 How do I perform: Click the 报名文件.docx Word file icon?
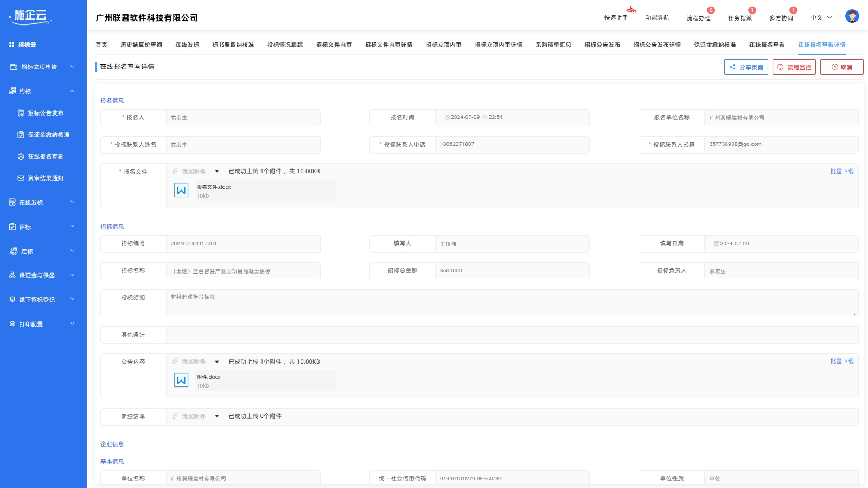coord(181,191)
